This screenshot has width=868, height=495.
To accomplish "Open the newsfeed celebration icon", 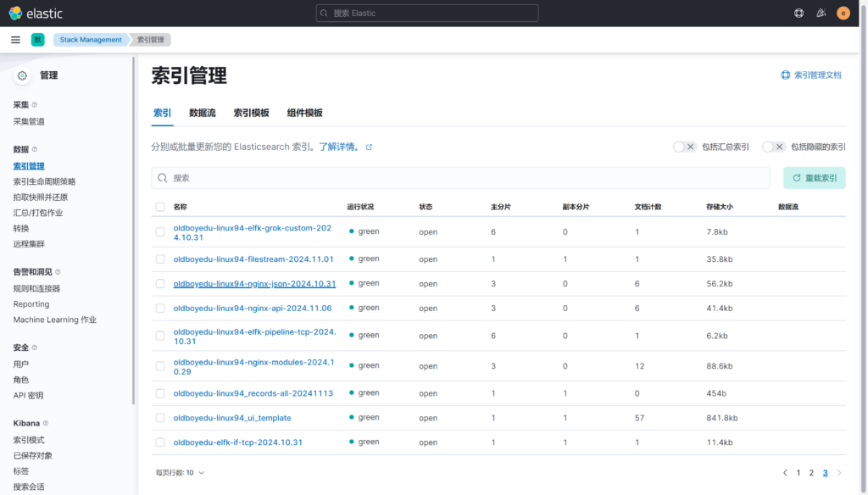I will (x=821, y=13).
